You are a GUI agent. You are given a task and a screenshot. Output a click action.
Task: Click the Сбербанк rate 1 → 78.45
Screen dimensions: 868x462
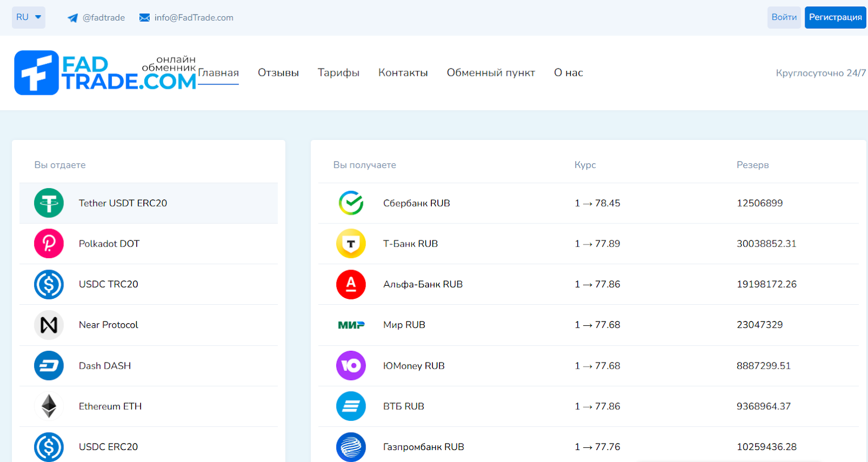point(597,203)
